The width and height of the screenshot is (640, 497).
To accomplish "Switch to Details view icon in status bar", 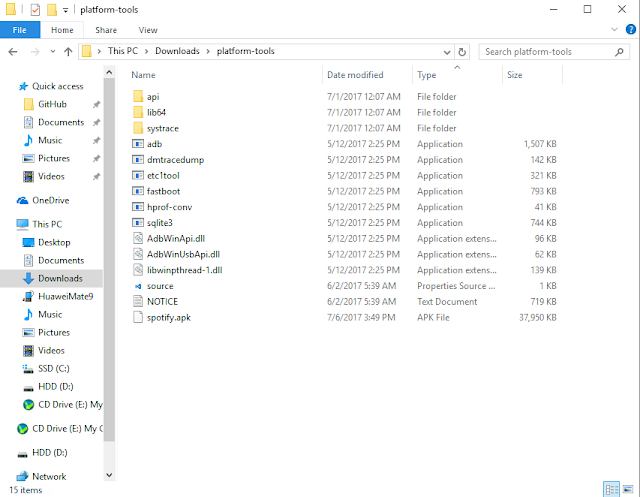I will click(611, 489).
